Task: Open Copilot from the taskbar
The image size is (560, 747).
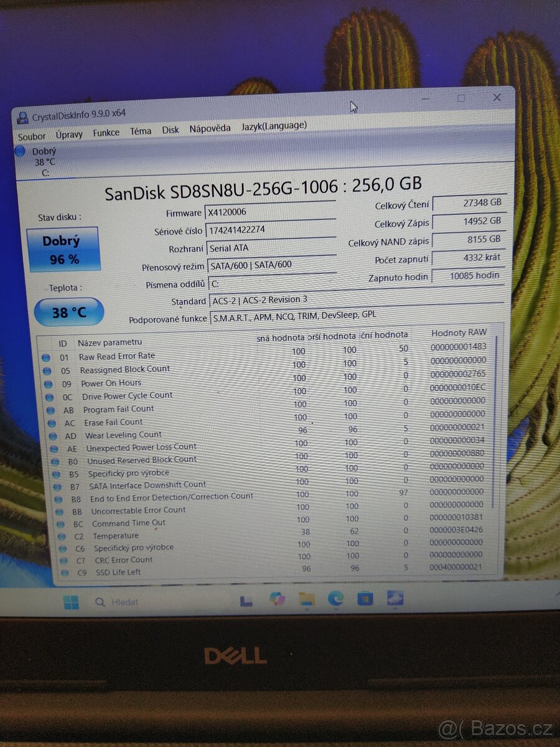Action: [277, 599]
